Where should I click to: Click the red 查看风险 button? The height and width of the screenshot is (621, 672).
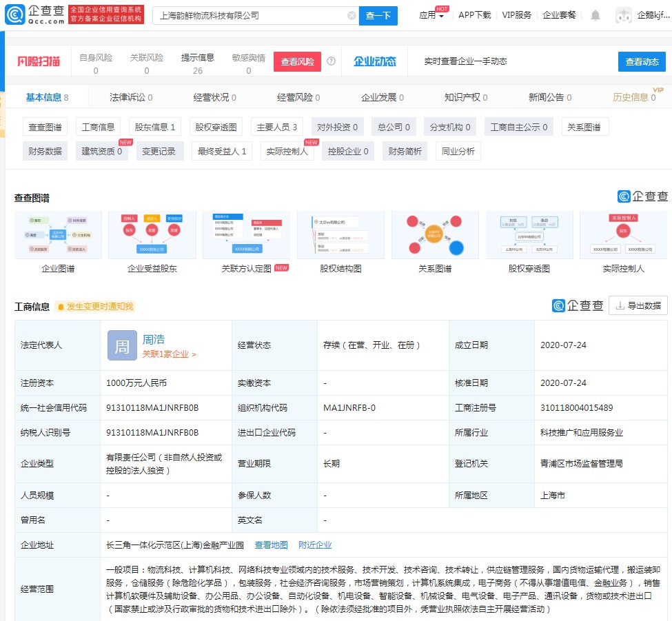[x=297, y=61]
